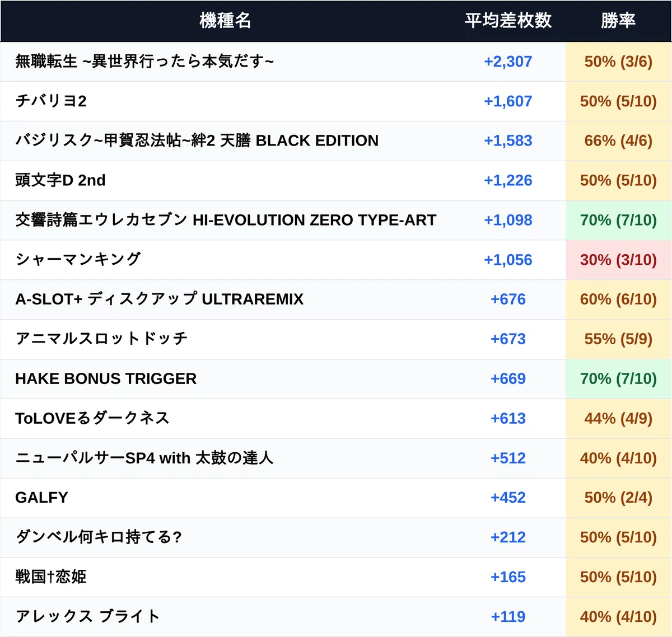This screenshot has width=672, height=637.
Task: Click the +1,098 value
Action: [508, 220]
